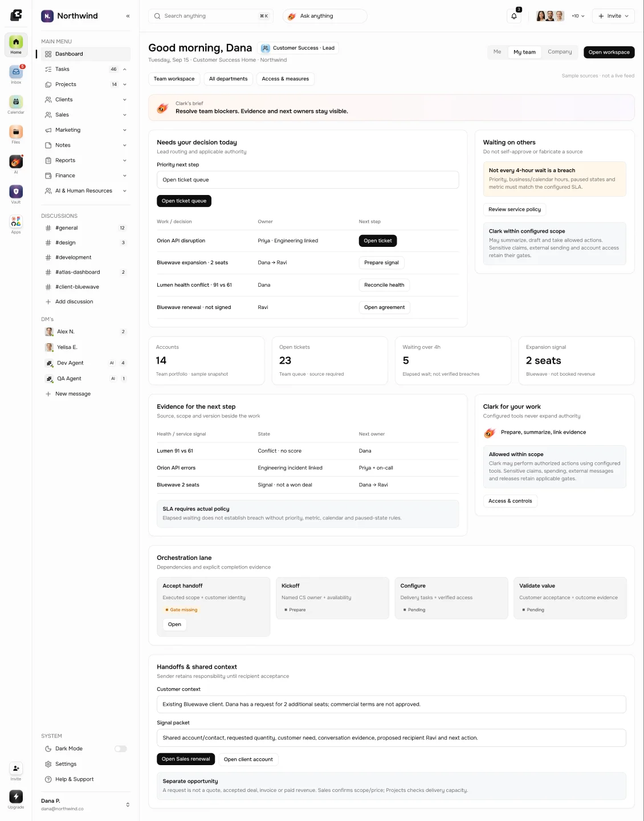This screenshot has width=644, height=821.
Task: Open the #development channel
Action: click(x=85, y=258)
